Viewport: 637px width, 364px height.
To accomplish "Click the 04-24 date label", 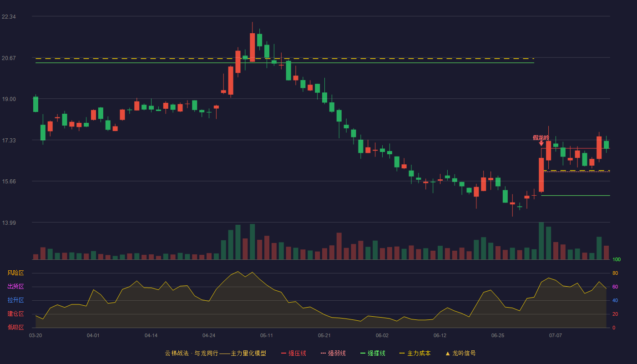I will 209,335.
